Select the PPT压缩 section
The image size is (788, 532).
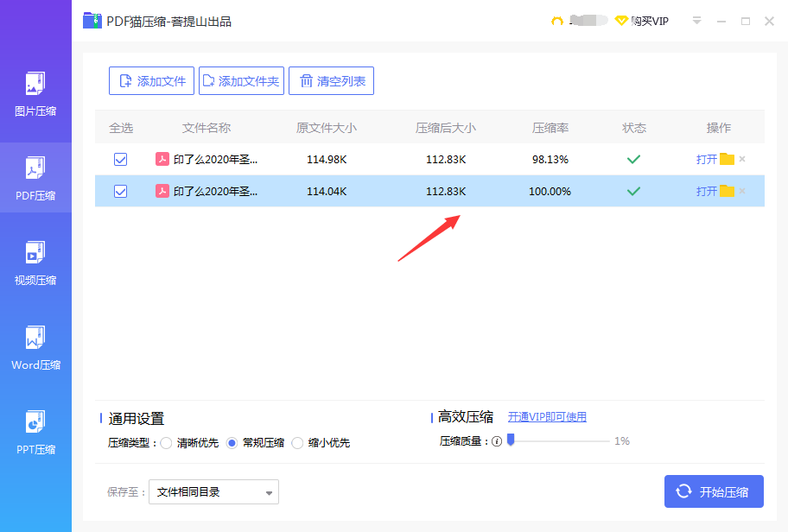35,433
